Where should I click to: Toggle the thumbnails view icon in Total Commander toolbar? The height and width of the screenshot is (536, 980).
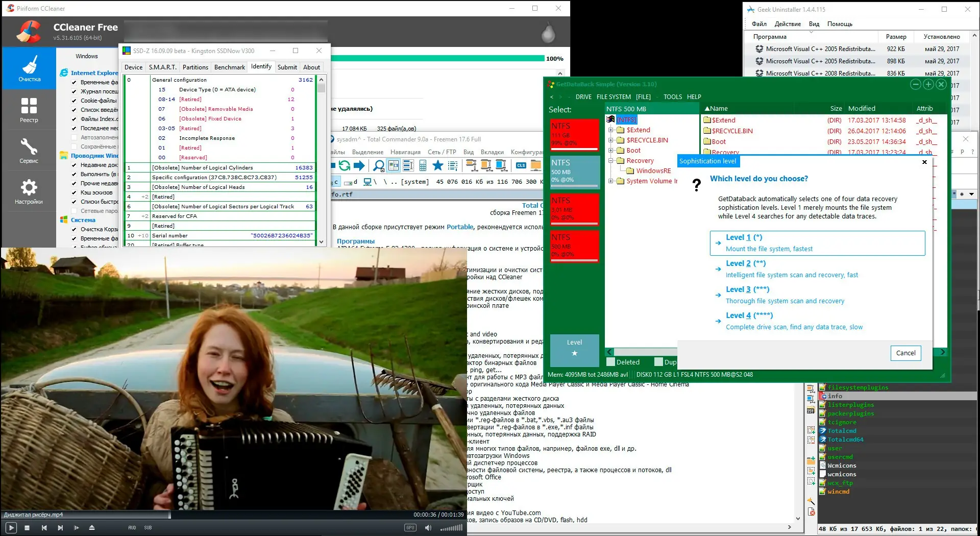tap(394, 165)
